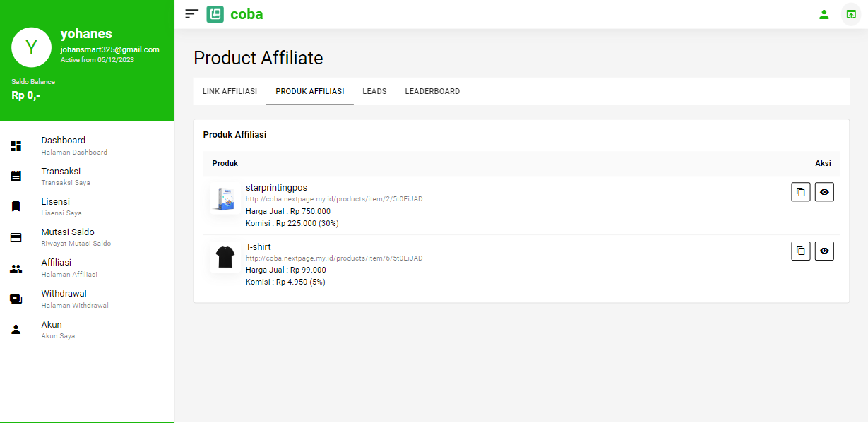View the starprintingpos product via eye icon

824,192
